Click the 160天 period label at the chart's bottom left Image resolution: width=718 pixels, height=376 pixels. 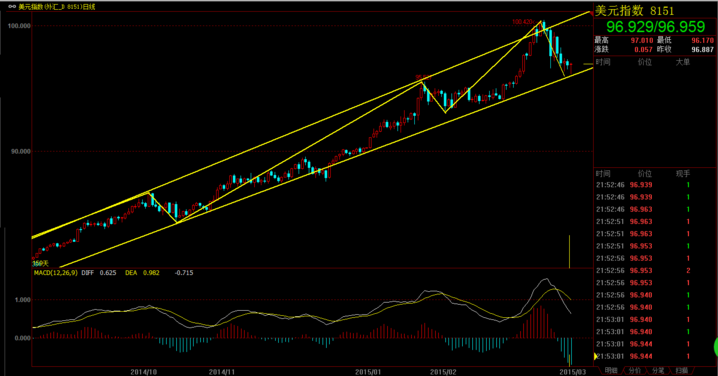(40, 263)
